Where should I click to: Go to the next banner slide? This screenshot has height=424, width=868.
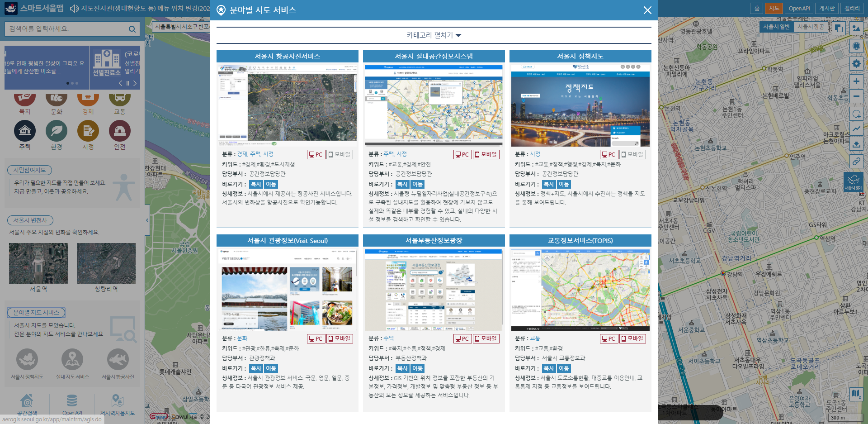tap(135, 83)
